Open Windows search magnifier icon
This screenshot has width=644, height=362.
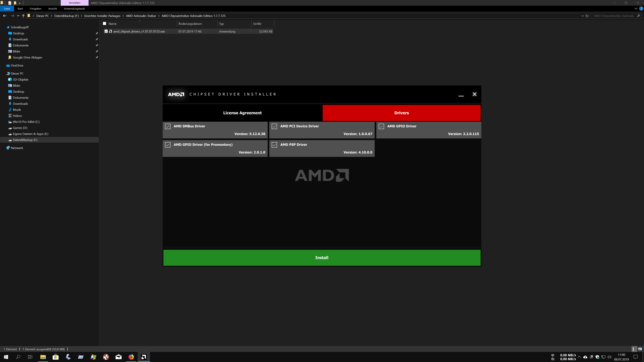click(x=18, y=357)
